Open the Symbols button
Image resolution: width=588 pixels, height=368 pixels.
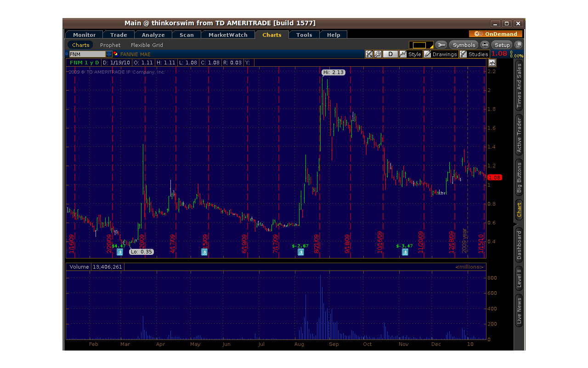tap(464, 45)
